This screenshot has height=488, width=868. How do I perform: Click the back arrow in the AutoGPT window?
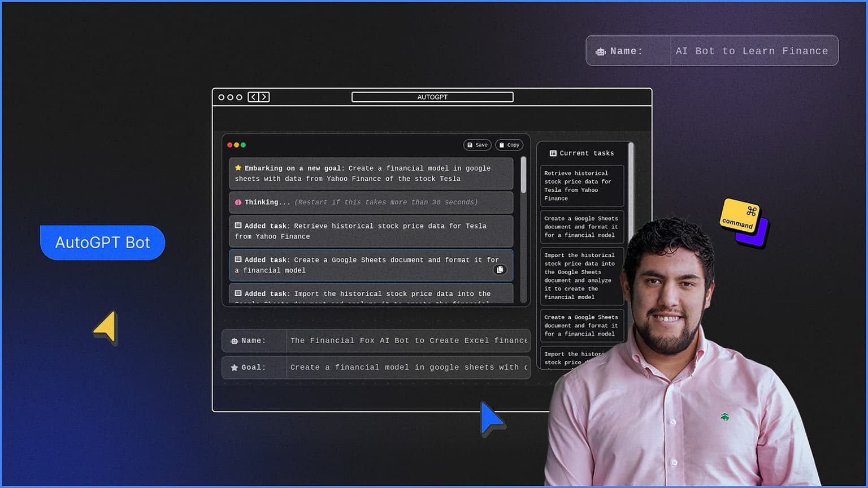click(x=254, y=97)
